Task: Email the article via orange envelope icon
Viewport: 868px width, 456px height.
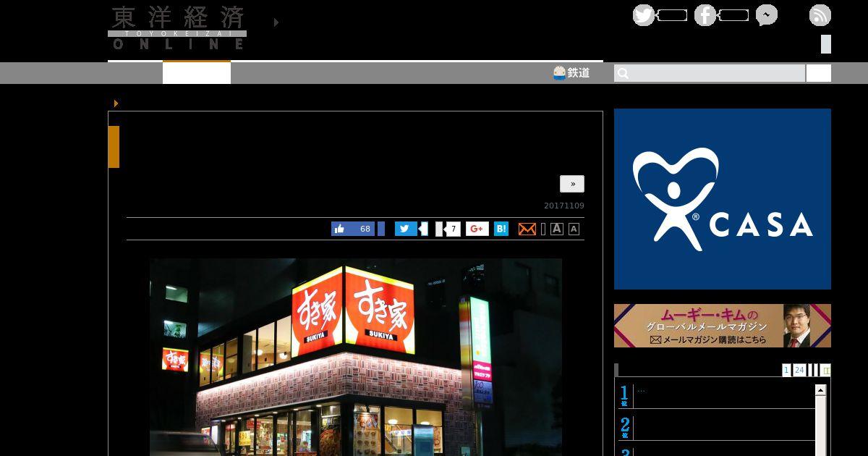Action: pos(527,229)
